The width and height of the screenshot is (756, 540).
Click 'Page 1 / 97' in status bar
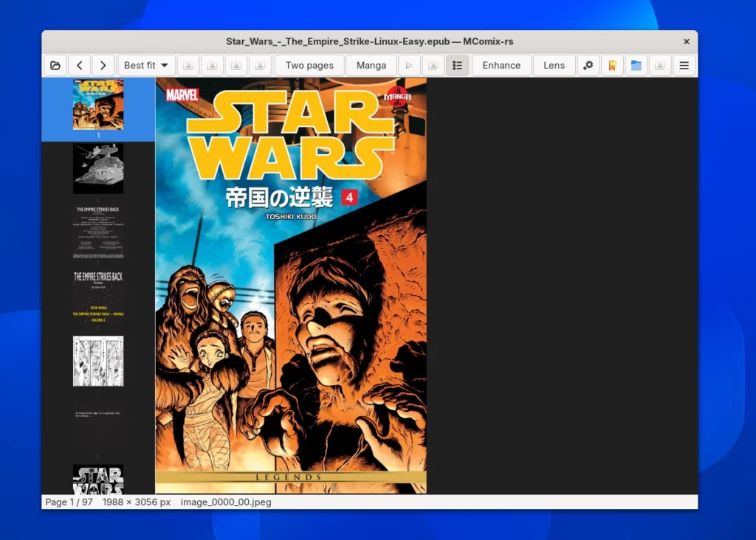[x=69, y=502]
